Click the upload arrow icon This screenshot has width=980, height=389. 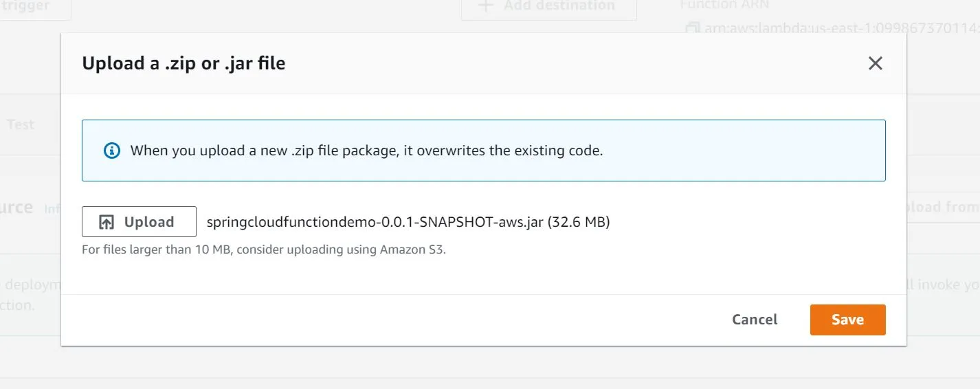tap(107, 222)
